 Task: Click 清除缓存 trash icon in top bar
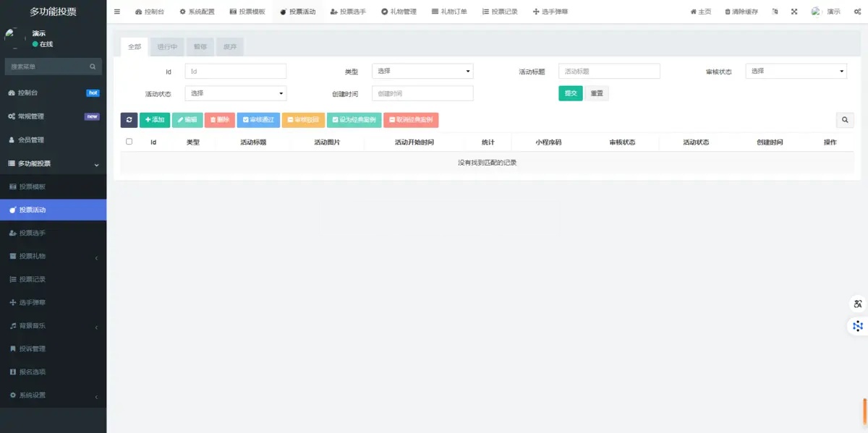pyautogui.click(x=728, y=12)
